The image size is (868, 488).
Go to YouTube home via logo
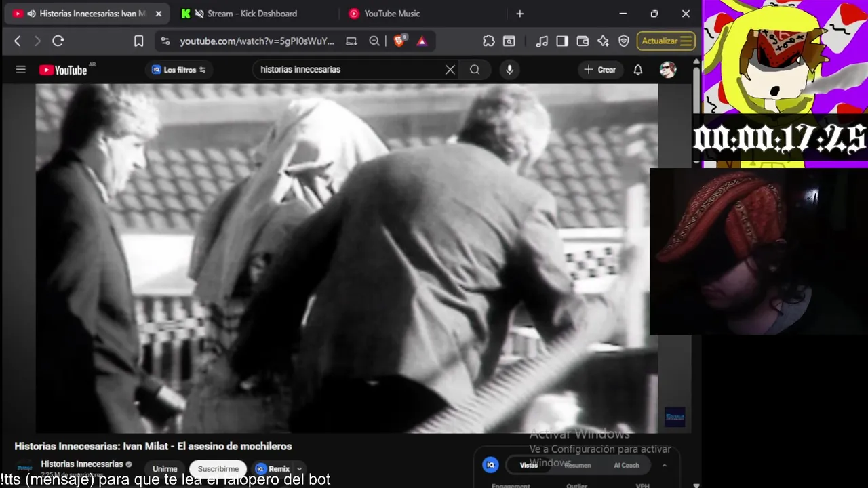coord(63,70)
